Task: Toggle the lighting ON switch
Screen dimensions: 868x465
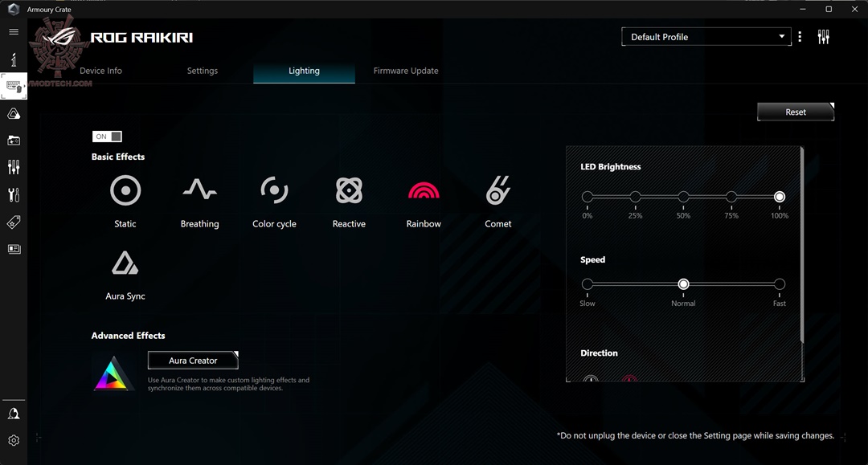Action: point(108,137)
